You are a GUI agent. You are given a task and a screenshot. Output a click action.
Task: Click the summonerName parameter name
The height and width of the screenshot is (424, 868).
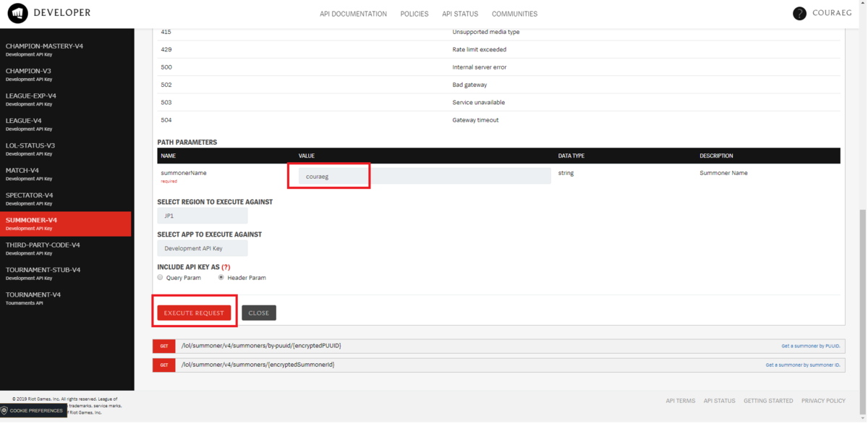[184, 173]
